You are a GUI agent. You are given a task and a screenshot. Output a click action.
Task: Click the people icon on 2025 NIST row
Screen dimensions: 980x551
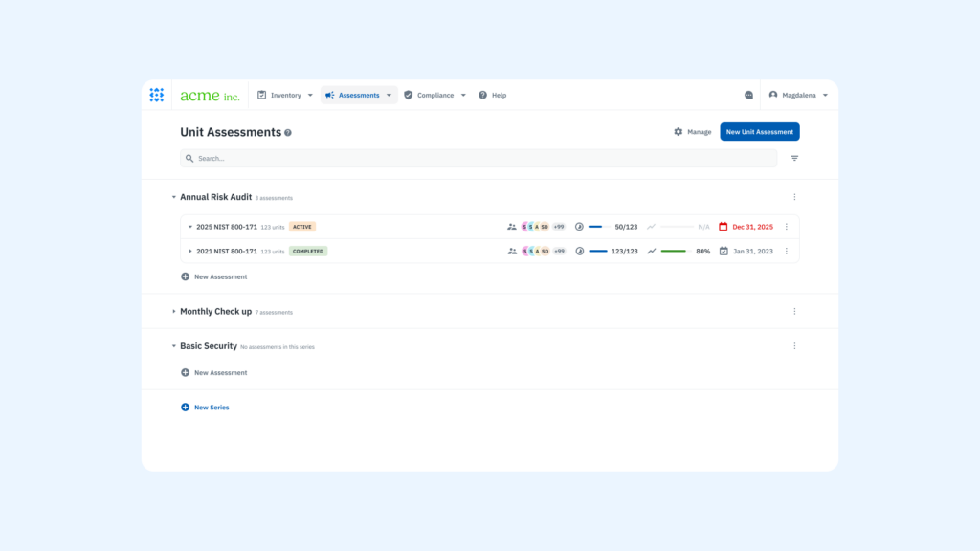click(512, 227)
